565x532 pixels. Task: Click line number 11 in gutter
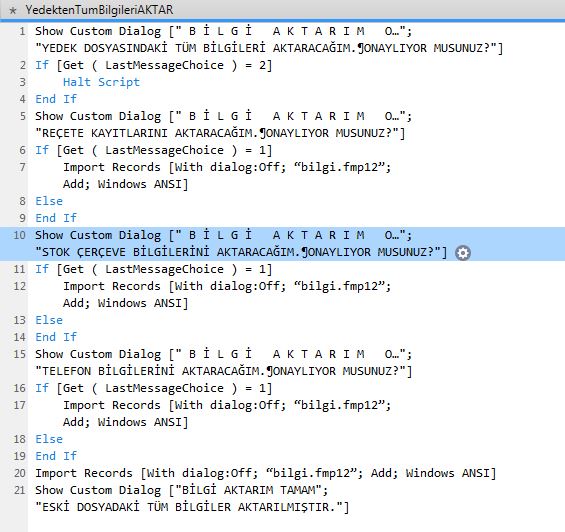(x=19, y=269)
